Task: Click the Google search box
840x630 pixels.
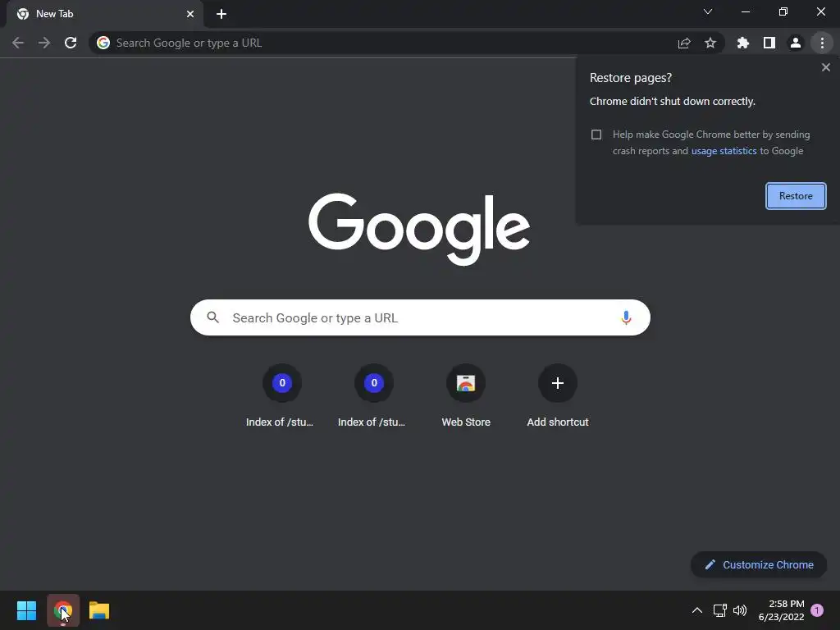Action: pos(420,317)
